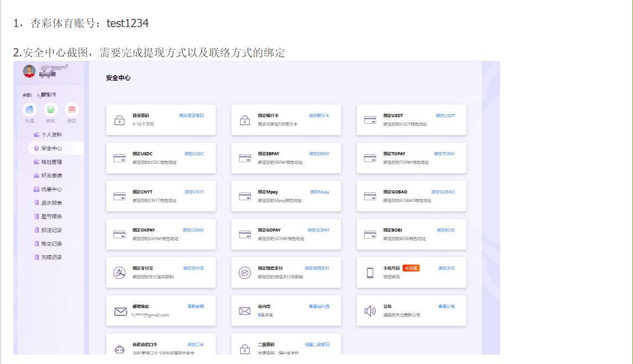This screenshot has width=633, height=364.
Task: Click the user avatar picture
Action: click(29, 71)
